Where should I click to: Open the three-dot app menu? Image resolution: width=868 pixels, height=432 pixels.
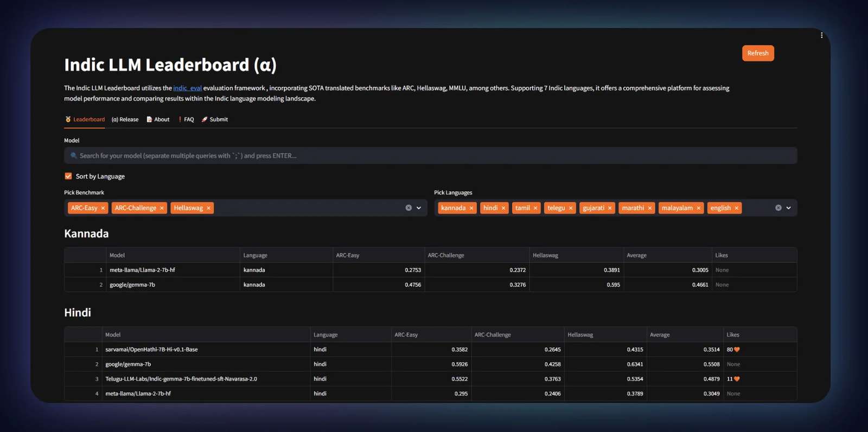[821, 35]
